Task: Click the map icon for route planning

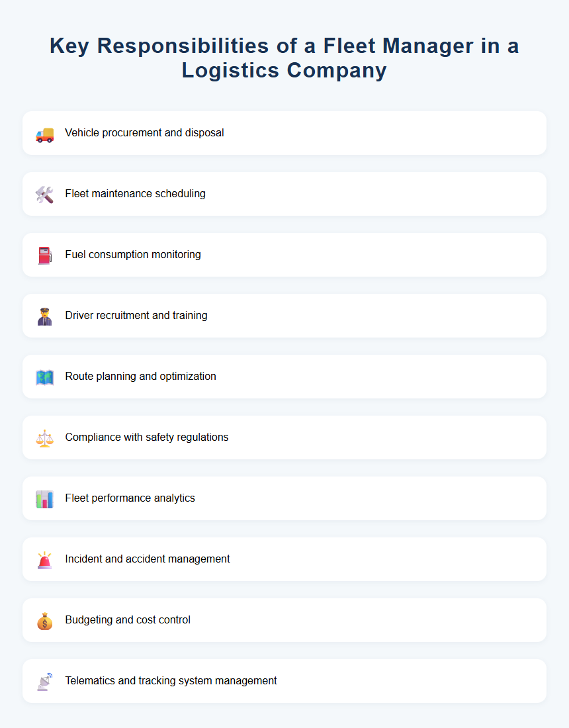Action: pyautogui.click(x=44, y=377)
